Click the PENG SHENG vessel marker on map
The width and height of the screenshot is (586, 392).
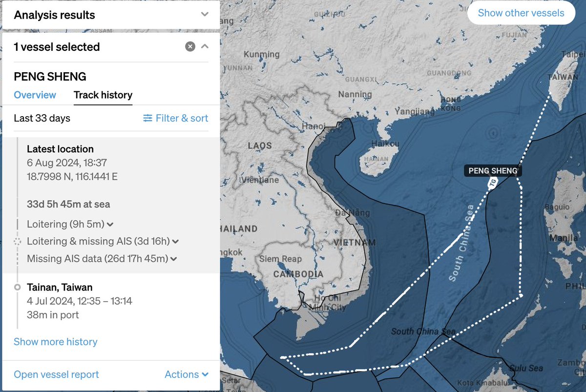(493, 183)
